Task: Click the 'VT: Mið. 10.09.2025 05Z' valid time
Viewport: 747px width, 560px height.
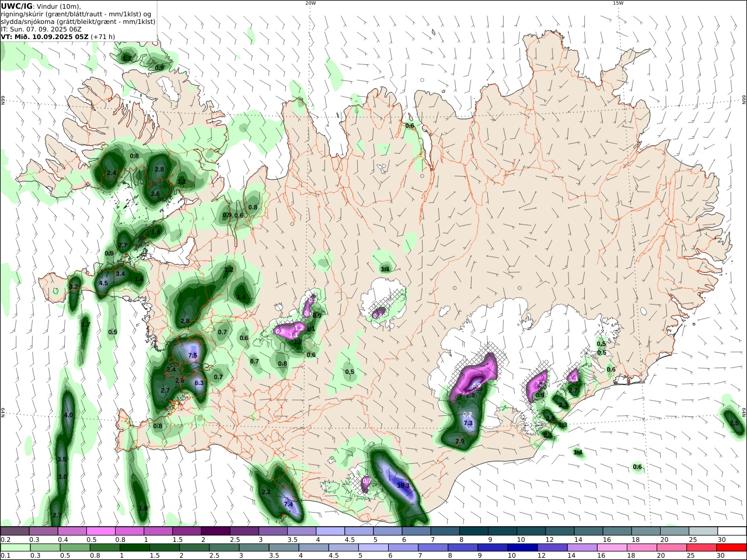Action: (x=44, y=37)
